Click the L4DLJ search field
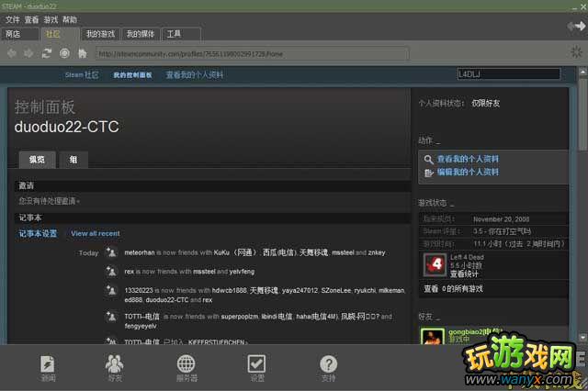Screen dimensions: 588x391 [509, 74]
